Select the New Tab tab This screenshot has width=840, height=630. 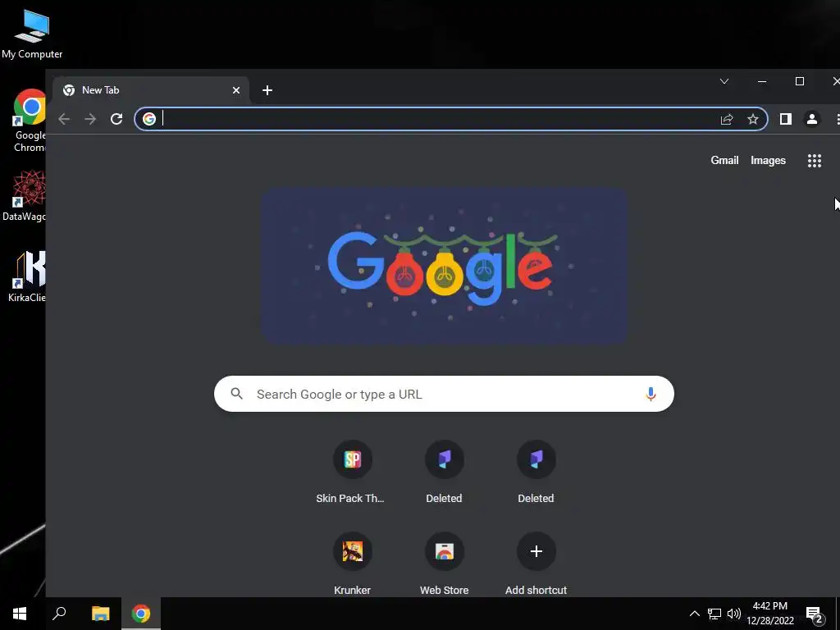click(x=151, y=90)
